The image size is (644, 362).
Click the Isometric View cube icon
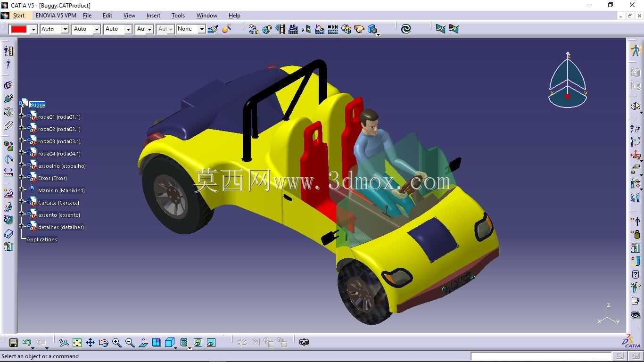[x=170, y=343]
